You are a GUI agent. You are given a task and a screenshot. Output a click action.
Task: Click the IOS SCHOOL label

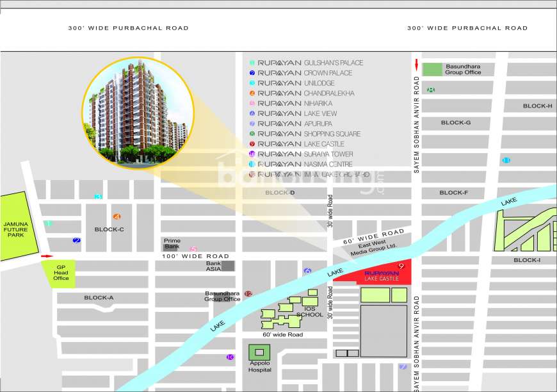click(310, 312)
